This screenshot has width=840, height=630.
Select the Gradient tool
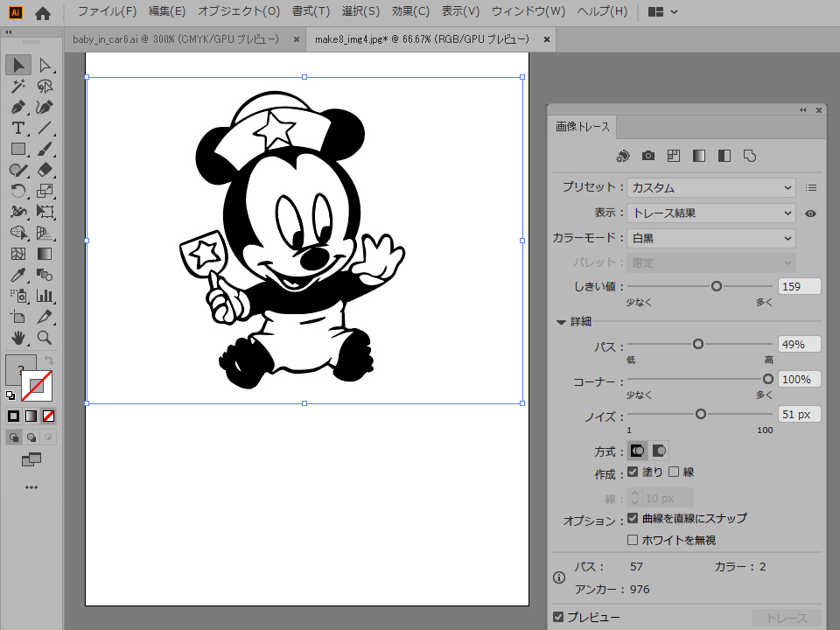click(x=45, y=254)
